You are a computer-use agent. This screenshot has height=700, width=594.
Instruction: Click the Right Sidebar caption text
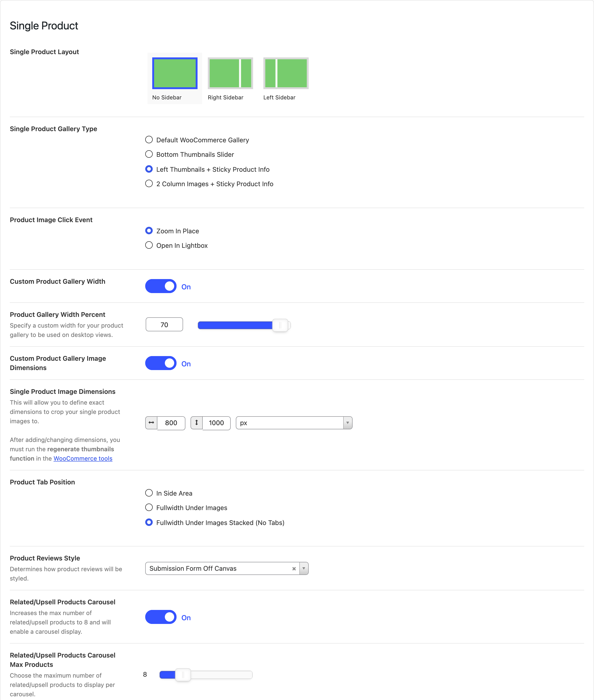[225, 97]
